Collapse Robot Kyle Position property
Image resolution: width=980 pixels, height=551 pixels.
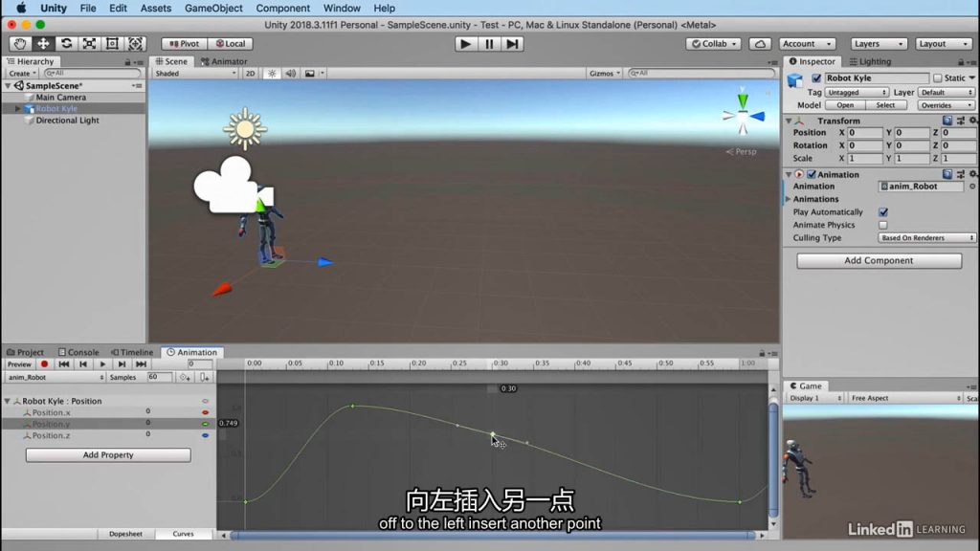click(8, 401)
